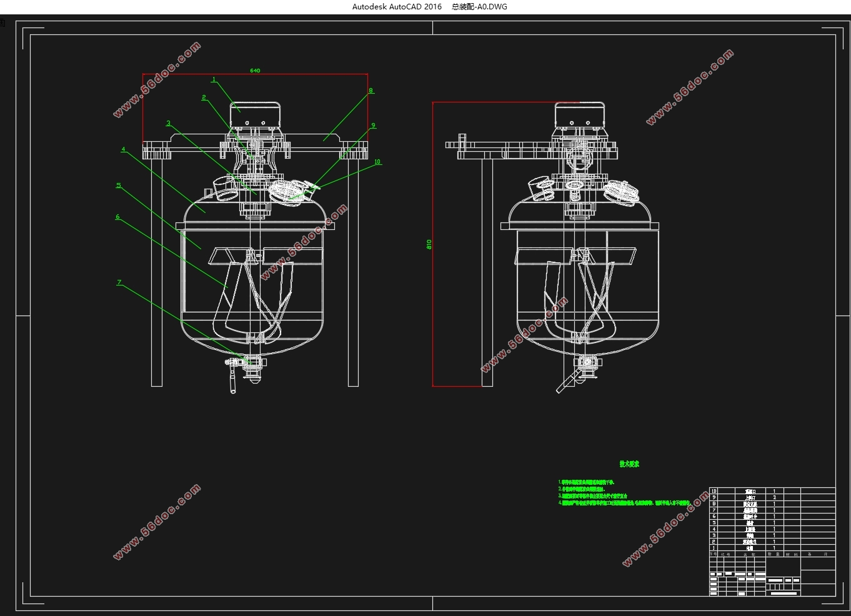Click callout number 10 near the feed port
851x616 pixels.
click(x=377, y=162)
